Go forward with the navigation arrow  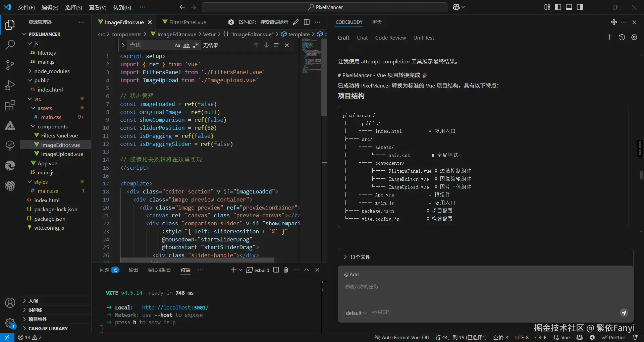tap(193, 7)
